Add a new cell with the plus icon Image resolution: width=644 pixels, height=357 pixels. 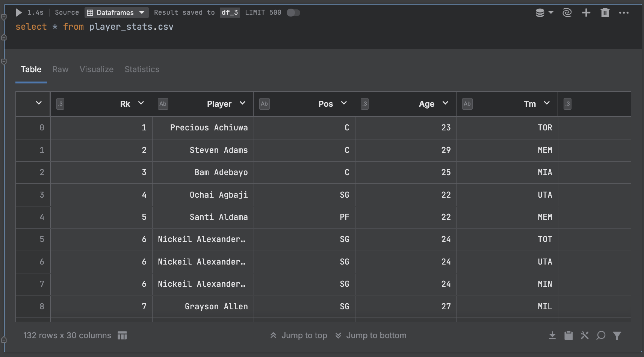586,12
